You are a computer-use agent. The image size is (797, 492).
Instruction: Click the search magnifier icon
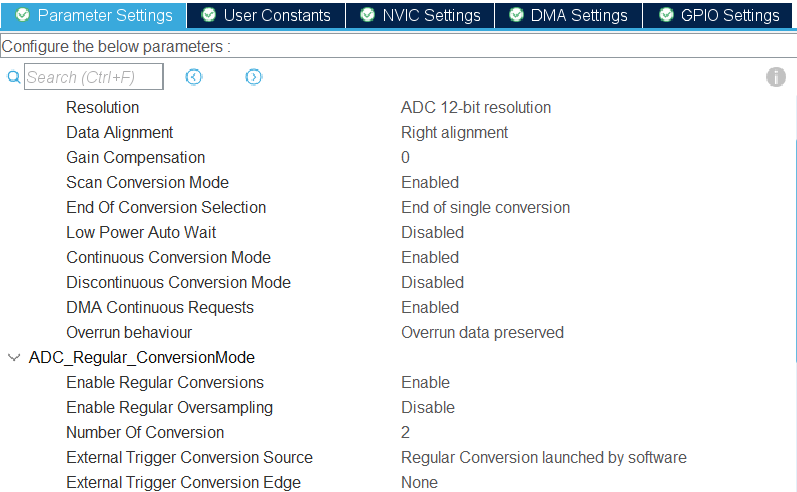pyautogui.click(x=13, y=77)
